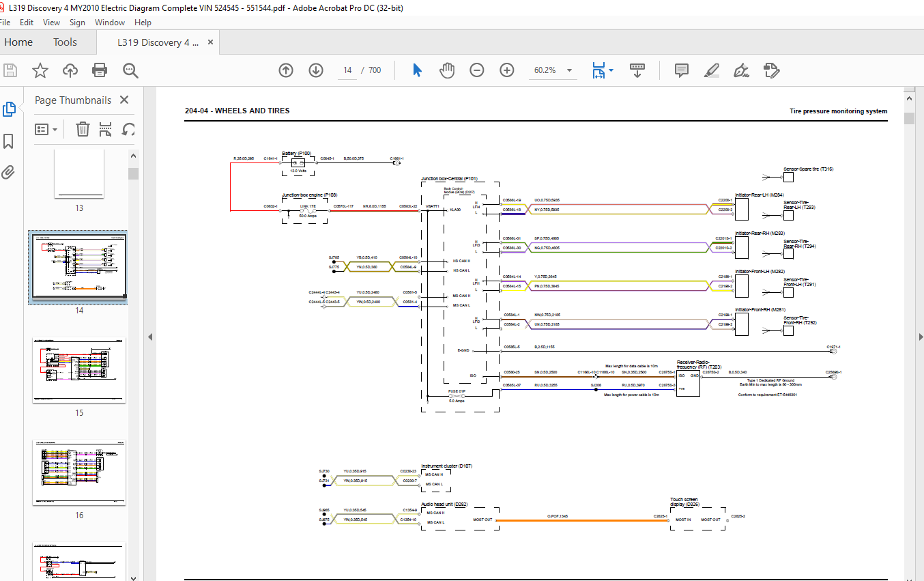Image resolution: width=924 pixels, height=581 pixels.
Task: Collapse the left navigation pane arrow
Action: 150,337
